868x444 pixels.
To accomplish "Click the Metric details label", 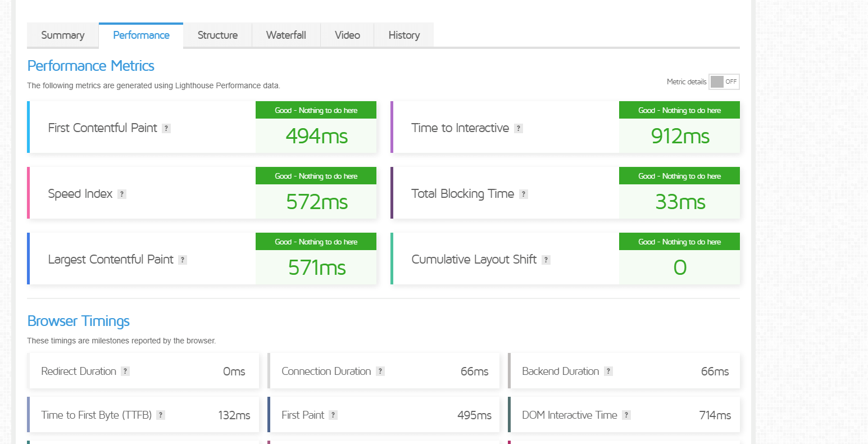I will pyautogui.click(x=687, y=82).
